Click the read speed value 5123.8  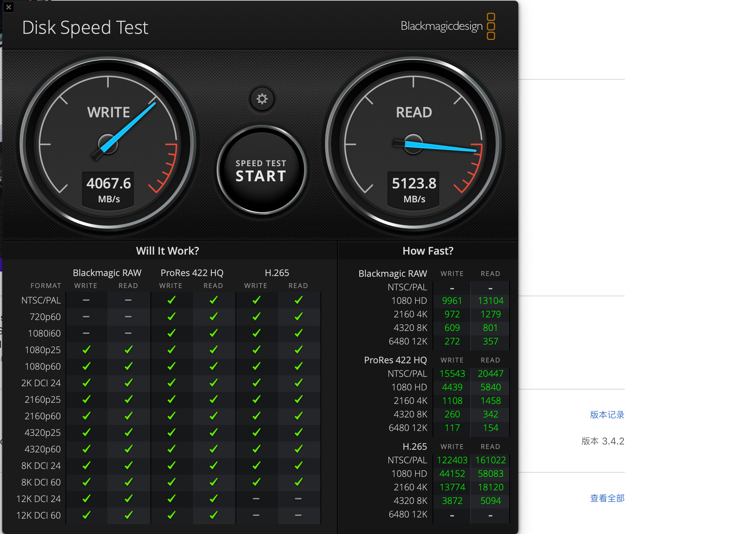(414, 184)
